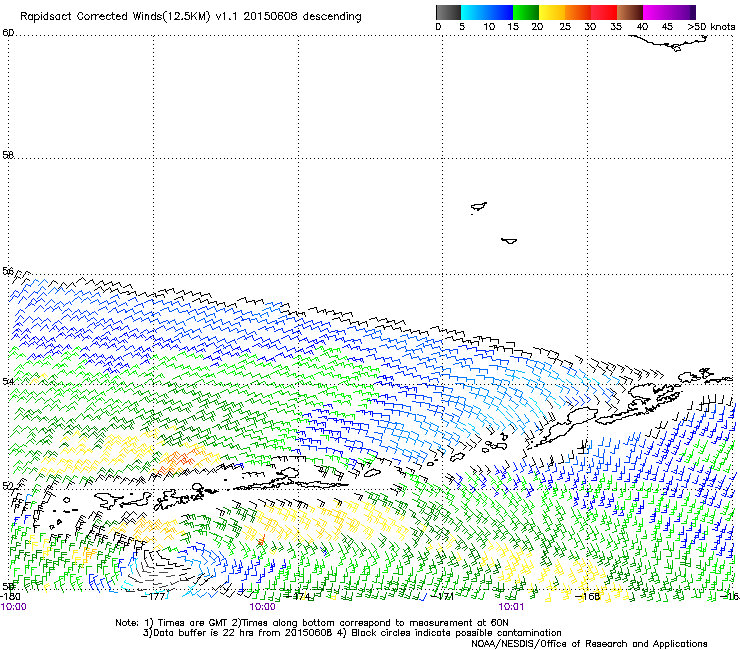Viewport: 740px width, 650px height.
Task: Click the purple "10:00" time under -180
Action: coord(14,607)
